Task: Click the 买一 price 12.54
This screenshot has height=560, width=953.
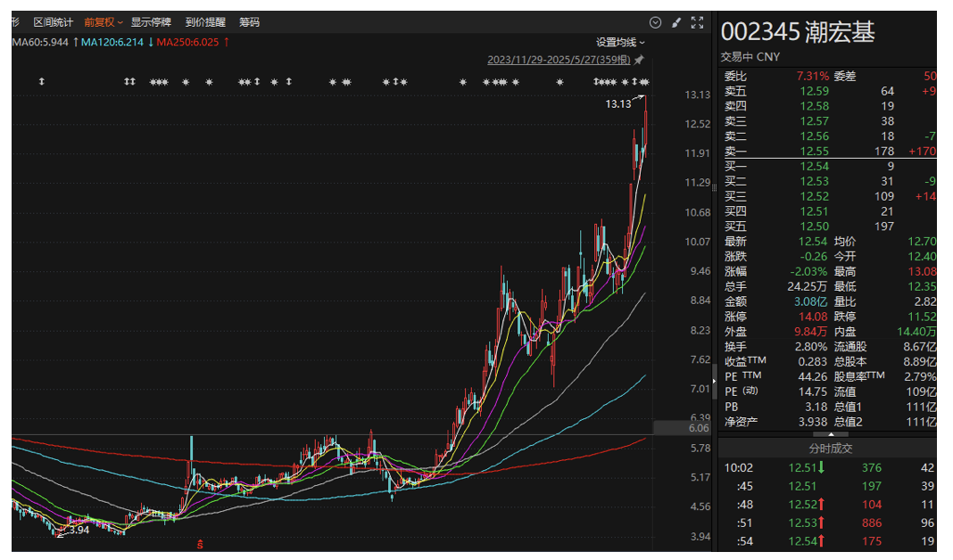Action: point(815,167)
